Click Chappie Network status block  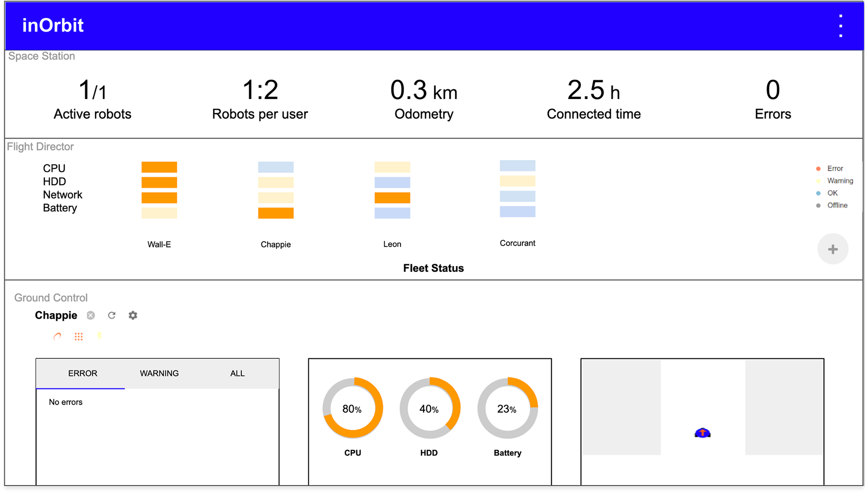tap(276, 198)
